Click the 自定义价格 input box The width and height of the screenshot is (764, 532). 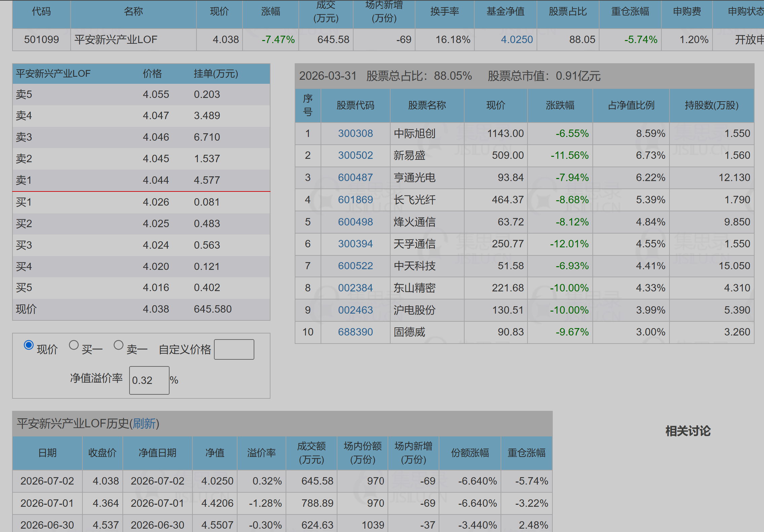click(x=234, y=349)
